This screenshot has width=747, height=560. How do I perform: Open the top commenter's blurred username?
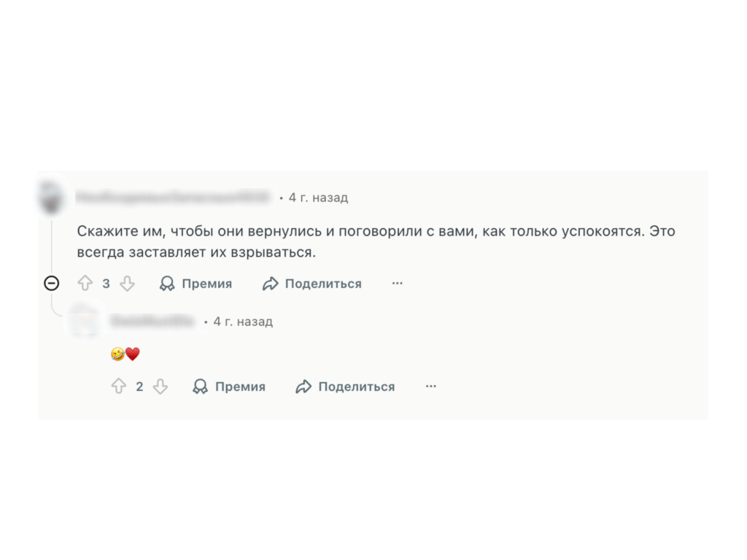tap(173, 197)
